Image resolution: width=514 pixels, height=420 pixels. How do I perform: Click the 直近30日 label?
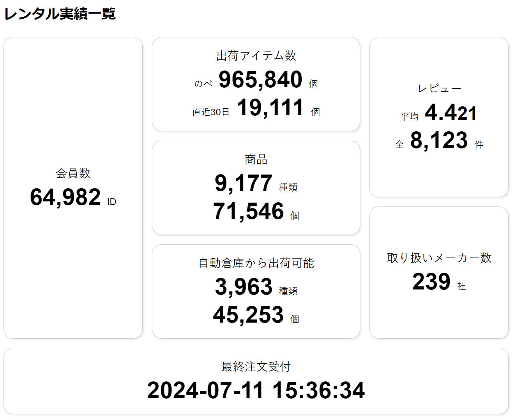[x=211, y=112]
